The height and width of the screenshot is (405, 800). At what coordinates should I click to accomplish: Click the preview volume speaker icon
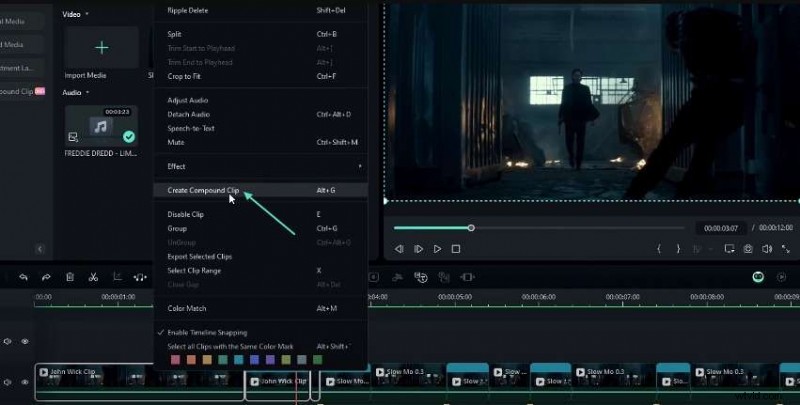(767, 248)
